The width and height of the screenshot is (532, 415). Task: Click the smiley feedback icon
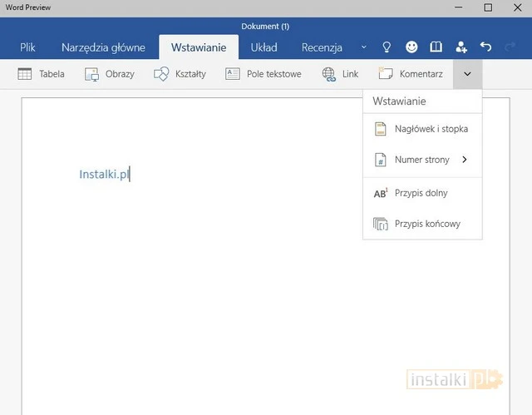[x=411, y=47]
